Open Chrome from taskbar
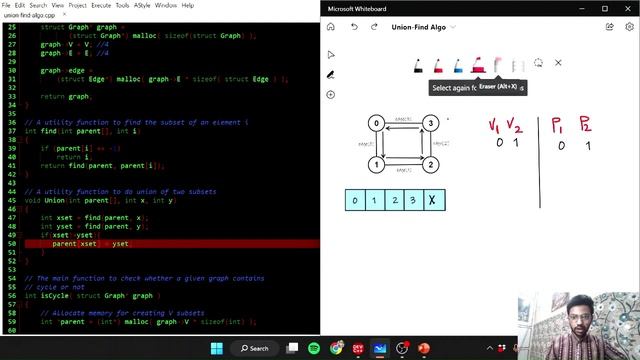Viewport: 640px width, 360px height. pos(336,348)
